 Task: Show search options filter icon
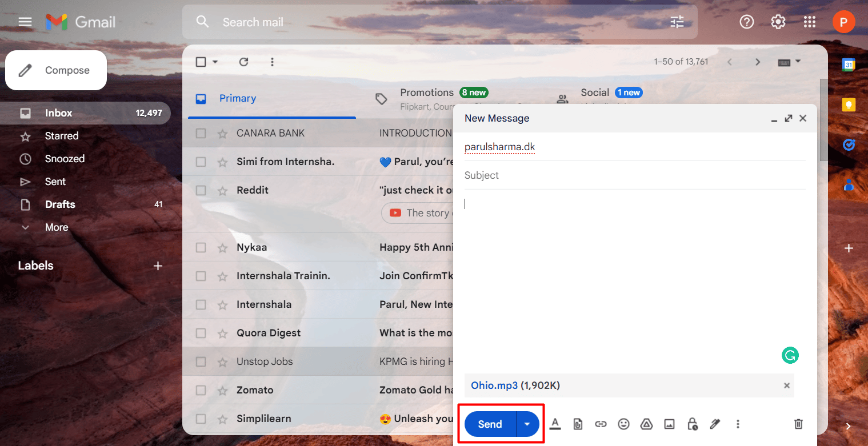pyautogui.click(x=677, y=22)
